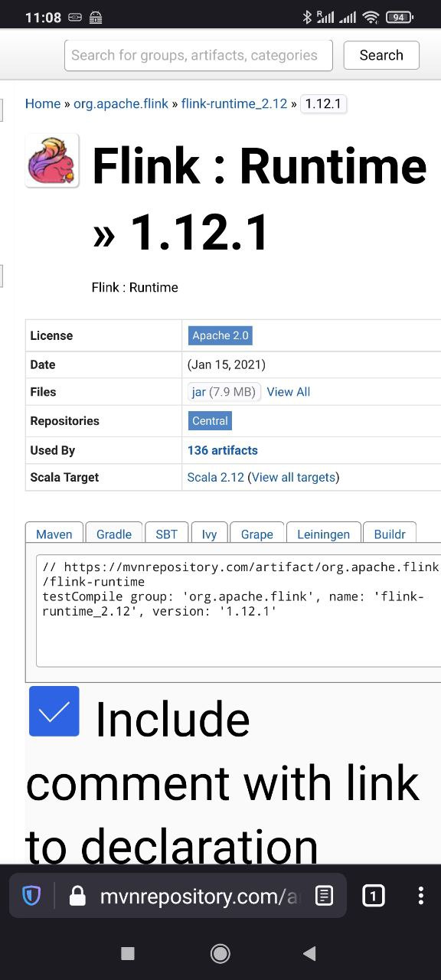Image resolution: width=441 pixels, height=980 pixels.
Task: Open the 136 artifacts link
Action: coord(223,450)
